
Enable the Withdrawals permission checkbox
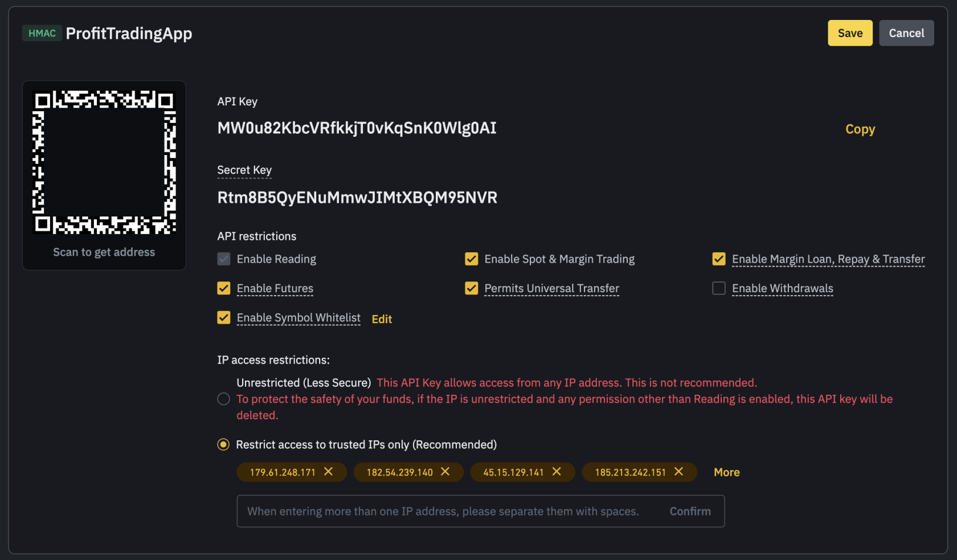[718, 288]
